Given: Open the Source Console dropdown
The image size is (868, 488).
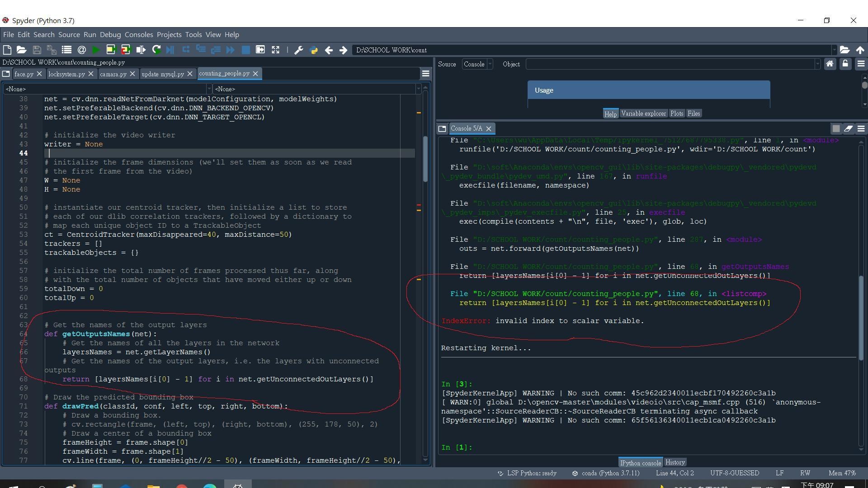Looking at the screenshot, I should (477, 64).
